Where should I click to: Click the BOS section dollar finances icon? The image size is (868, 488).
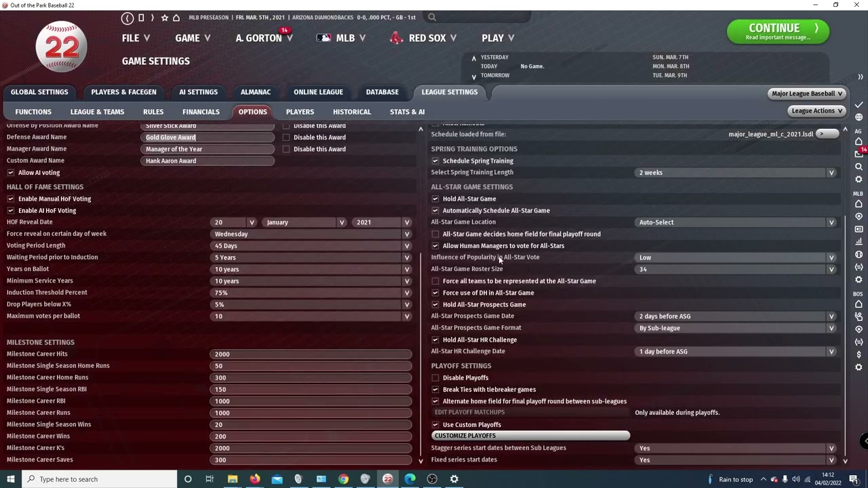coord(859,354)
